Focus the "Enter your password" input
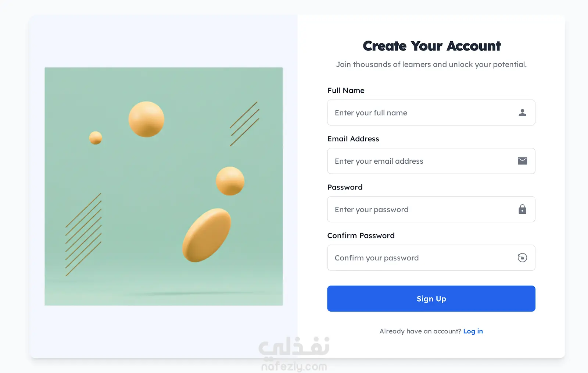Image resolution: width=588 pixels, height=373 pixels. 419,209
